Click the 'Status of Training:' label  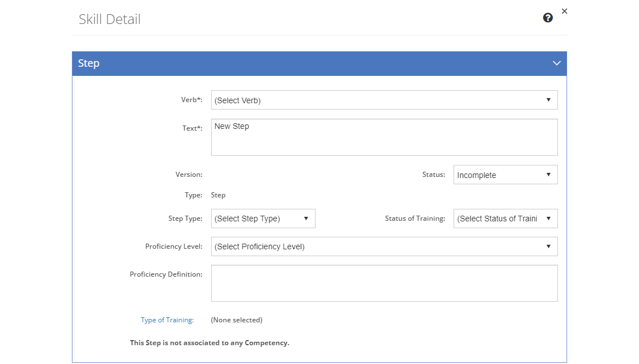tap(415, 219)
